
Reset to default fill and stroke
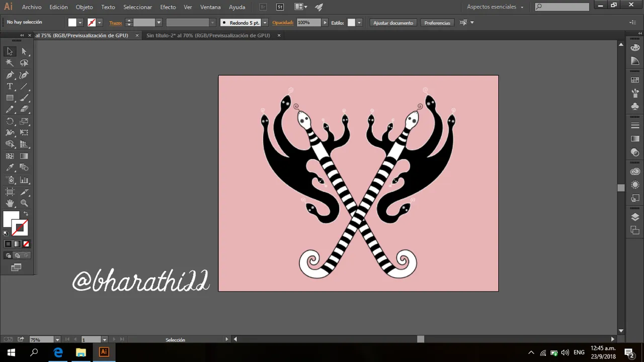[6, 233]
